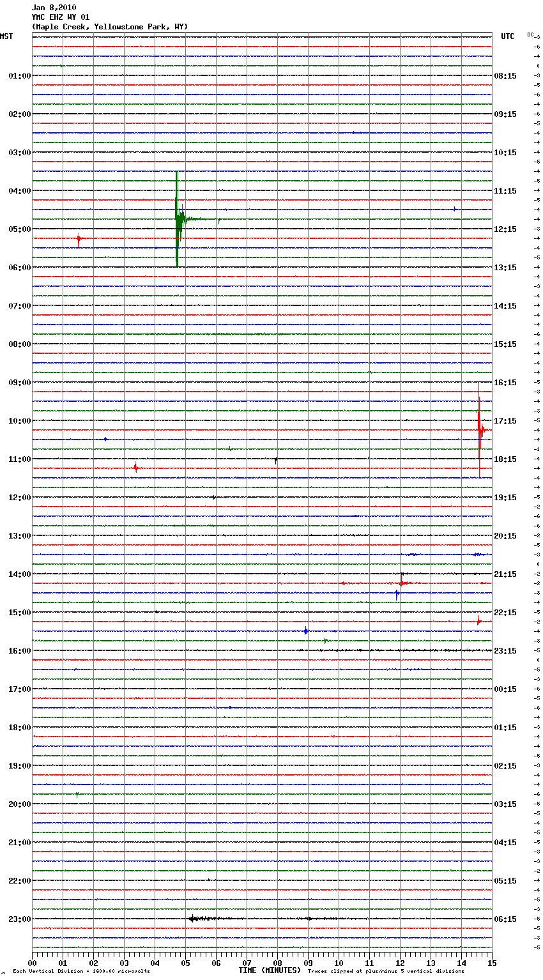Click the 15 minute mark on x-axis
543x980 pixels.
click(491, 963)
